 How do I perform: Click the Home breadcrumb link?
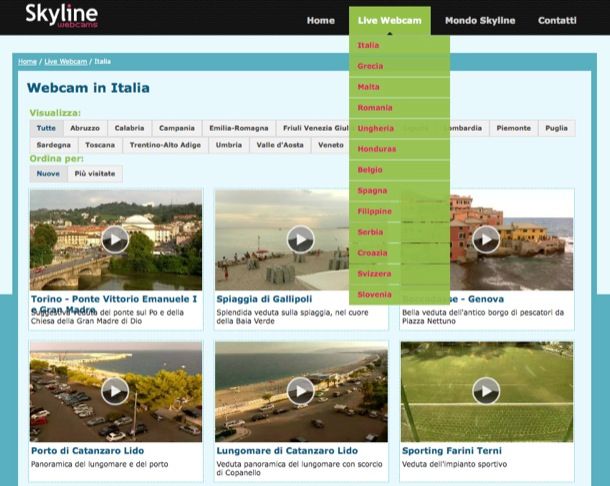[x=27, y=61]
